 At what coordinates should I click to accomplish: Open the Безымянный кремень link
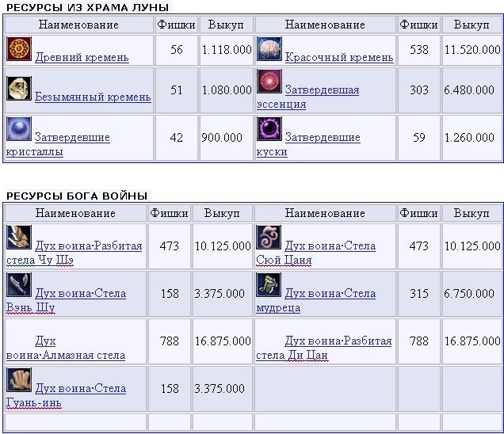click(x=93, y=97)
